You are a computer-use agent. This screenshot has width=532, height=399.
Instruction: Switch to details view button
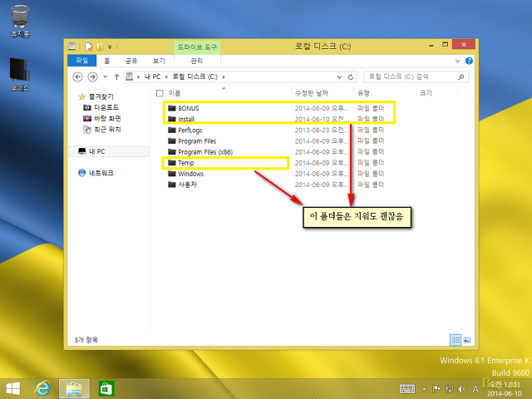[456, 340]
